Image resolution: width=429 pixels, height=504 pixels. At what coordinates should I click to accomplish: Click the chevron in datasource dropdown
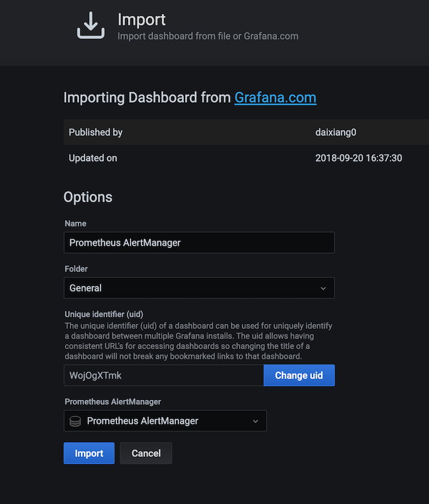point(256,421)
